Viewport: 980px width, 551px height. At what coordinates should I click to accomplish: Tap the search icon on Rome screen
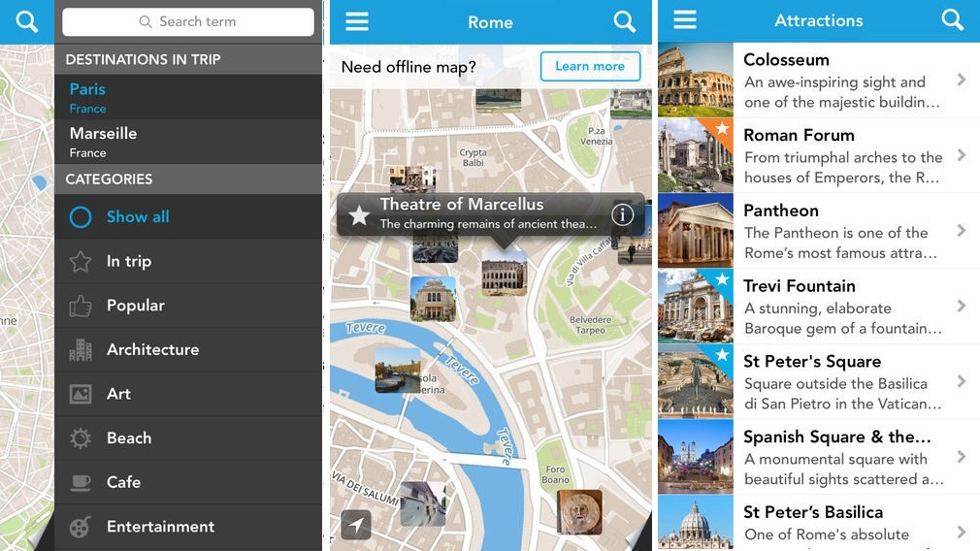point(625,21)
